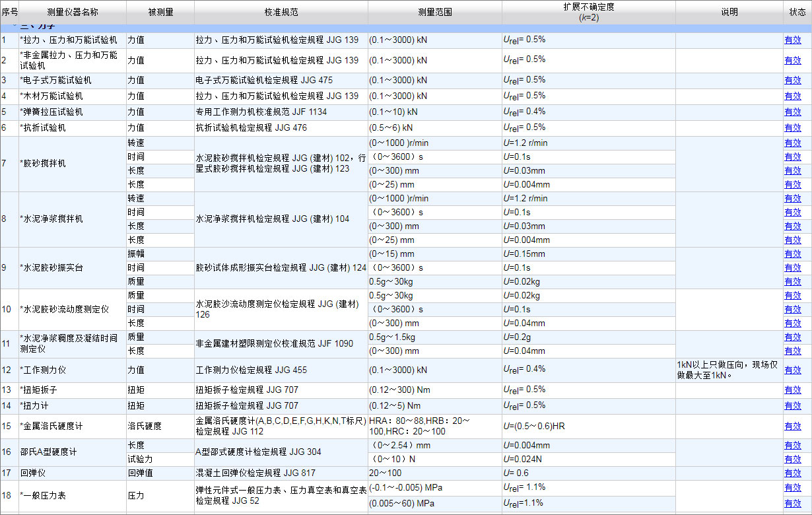This screenshot has height=515, width=812.
Task: Click the 0.5g~1.5kg range cell
Action: tap(434, 337)
